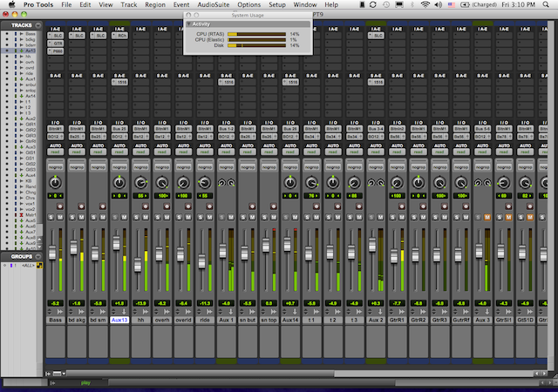Toggle the visibility dot for the Bass track in the list
558x392 pixels.
coord(7,34)
